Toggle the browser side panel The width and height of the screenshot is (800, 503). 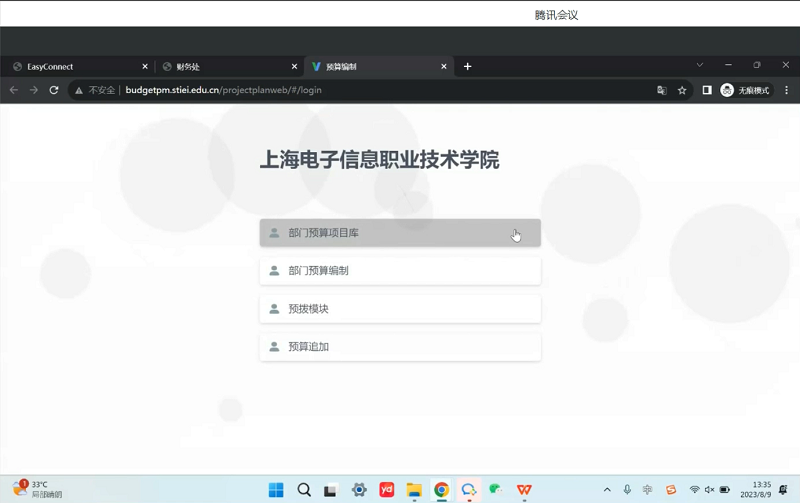[707, 90]
